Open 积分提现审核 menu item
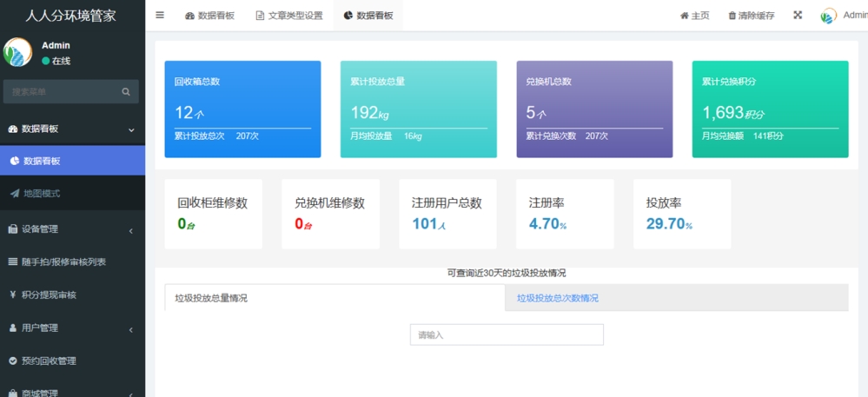The width and height of the screenshot is (868, 397). [72, 295]
